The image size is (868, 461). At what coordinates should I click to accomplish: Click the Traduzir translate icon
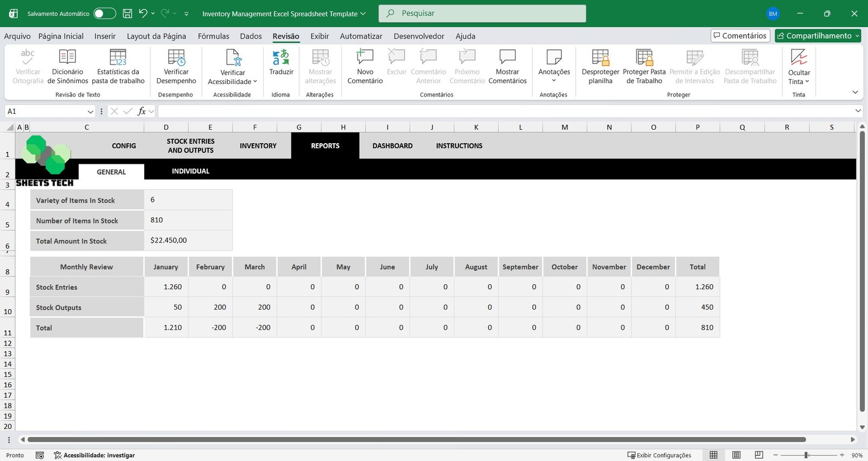(280, 57)
